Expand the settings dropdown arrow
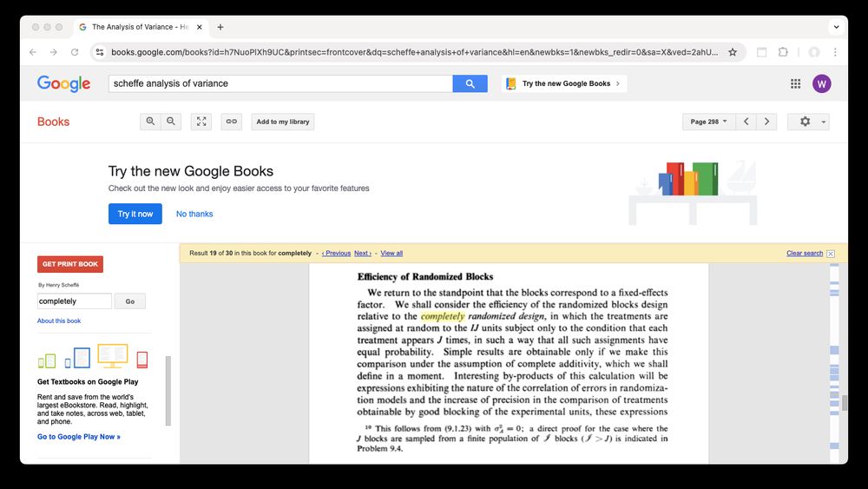868x489 pixels. tap(824, 122)
